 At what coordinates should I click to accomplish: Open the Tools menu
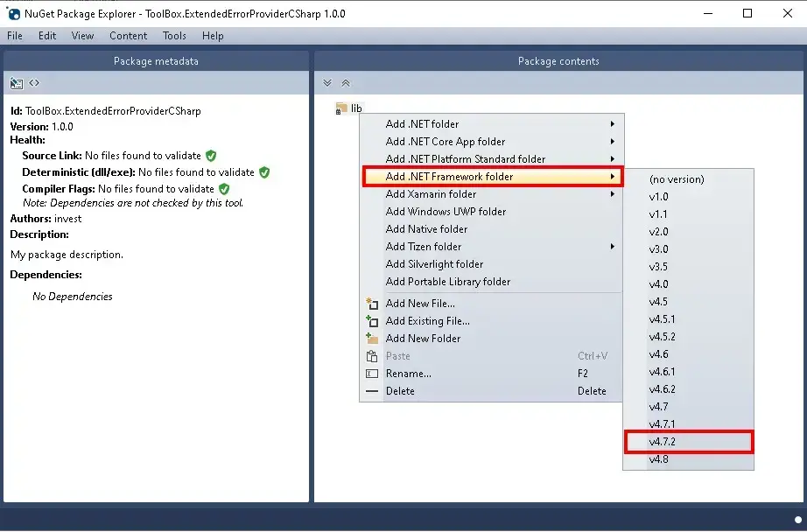coord(174,36)
